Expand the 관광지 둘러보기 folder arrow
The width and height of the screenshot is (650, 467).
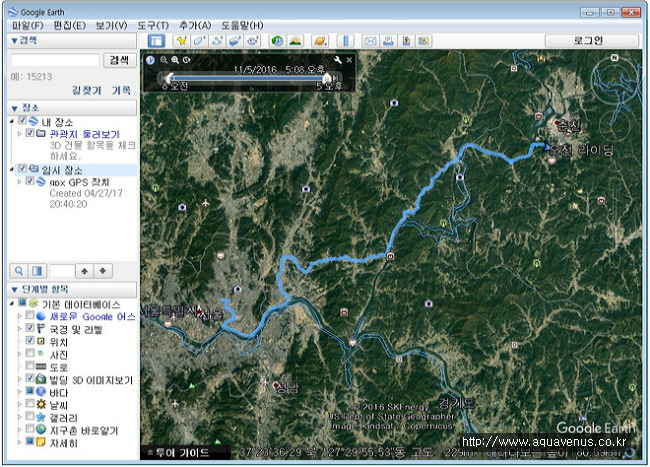(19, 134)
